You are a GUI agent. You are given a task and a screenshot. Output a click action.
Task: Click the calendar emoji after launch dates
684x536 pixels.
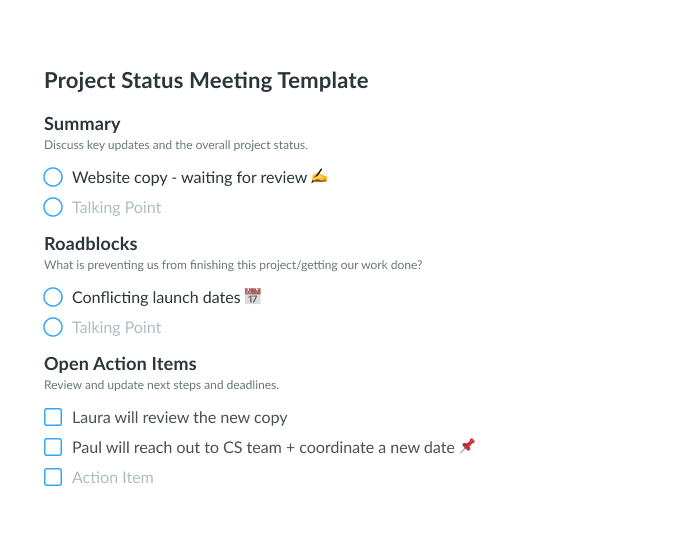click(253, 296)
